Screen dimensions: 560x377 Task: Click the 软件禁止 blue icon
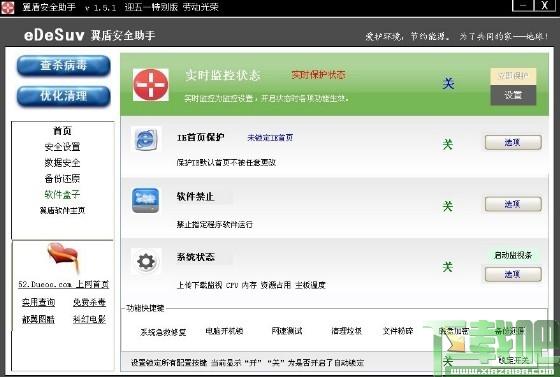point(146,200)
